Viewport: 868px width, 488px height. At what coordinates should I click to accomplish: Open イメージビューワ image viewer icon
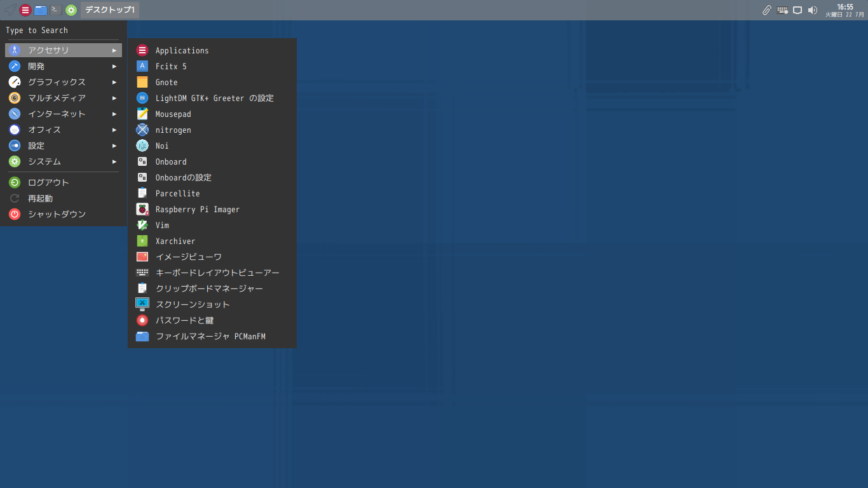pos(142,257)
